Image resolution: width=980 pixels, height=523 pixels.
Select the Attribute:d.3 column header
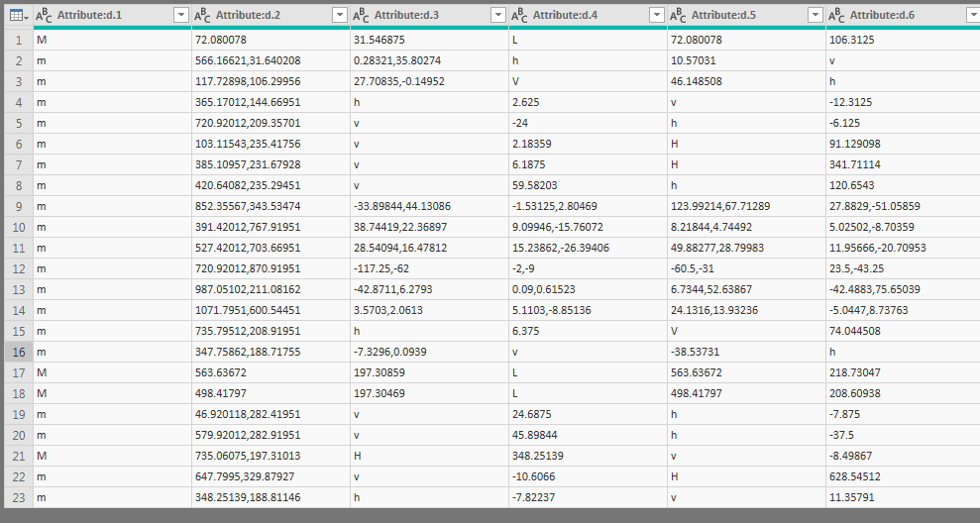click(x=429, y=16)
